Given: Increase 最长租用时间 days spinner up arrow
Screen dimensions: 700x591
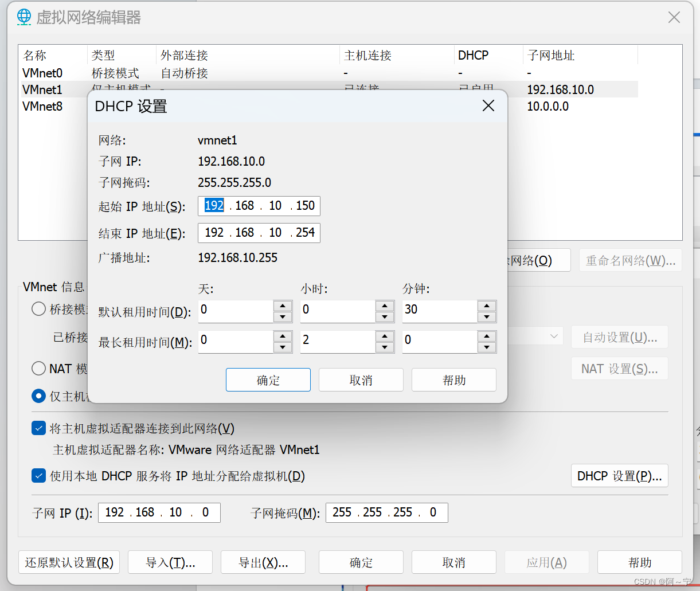Looking at the screenshot, I should pyautogui.click(x=283, y=336).
